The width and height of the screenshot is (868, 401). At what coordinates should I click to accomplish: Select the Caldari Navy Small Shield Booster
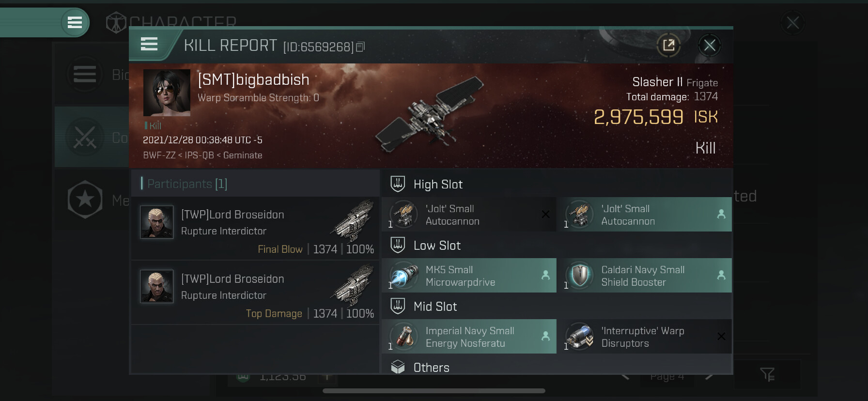click(x=645, y=276)
